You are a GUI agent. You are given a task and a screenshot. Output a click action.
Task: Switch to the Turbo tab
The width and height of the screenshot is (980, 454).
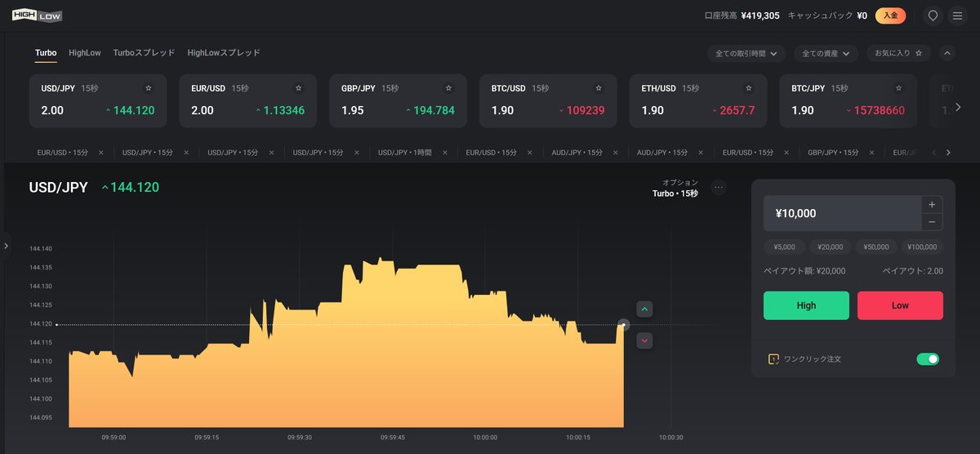click(x=46, y=53)
